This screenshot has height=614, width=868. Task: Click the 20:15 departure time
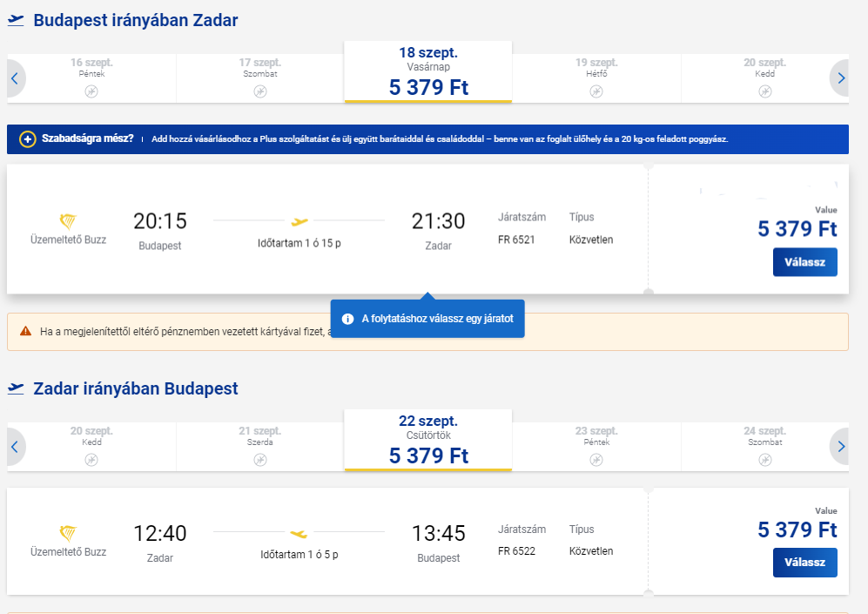tap(160, 221)
